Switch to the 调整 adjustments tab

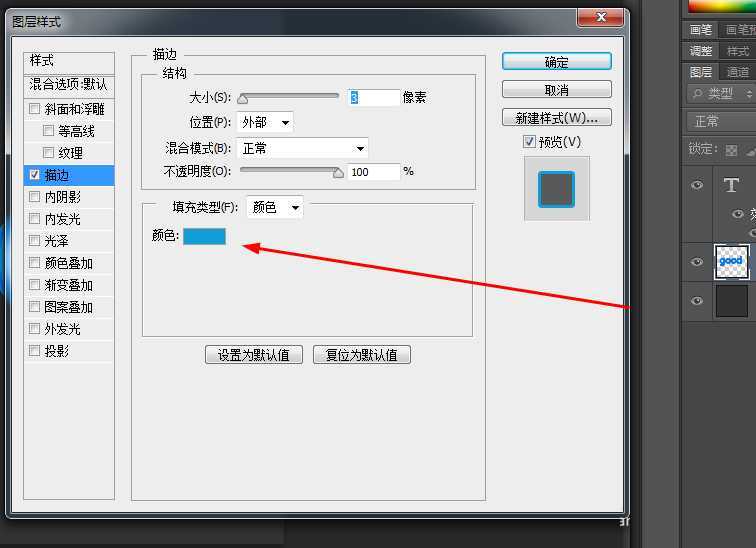point(701,51)
